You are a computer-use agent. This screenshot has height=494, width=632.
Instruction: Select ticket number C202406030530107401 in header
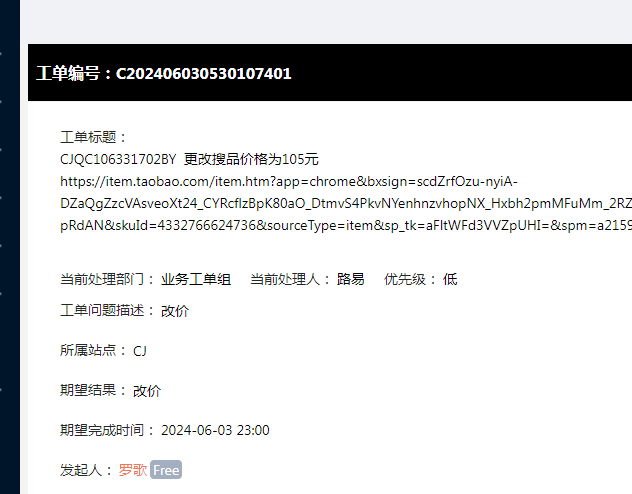click(x=204, y=73)
